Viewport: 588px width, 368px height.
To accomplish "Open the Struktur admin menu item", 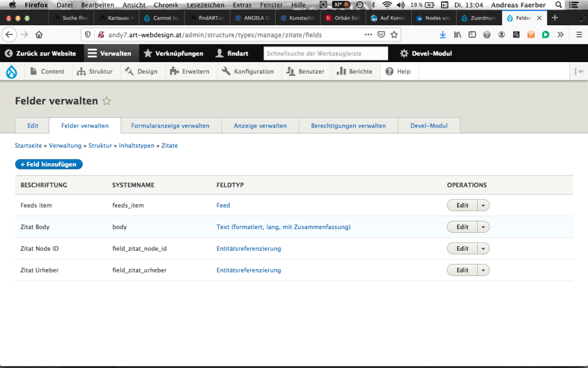I will pyautogui.click(x=96, y=72).
